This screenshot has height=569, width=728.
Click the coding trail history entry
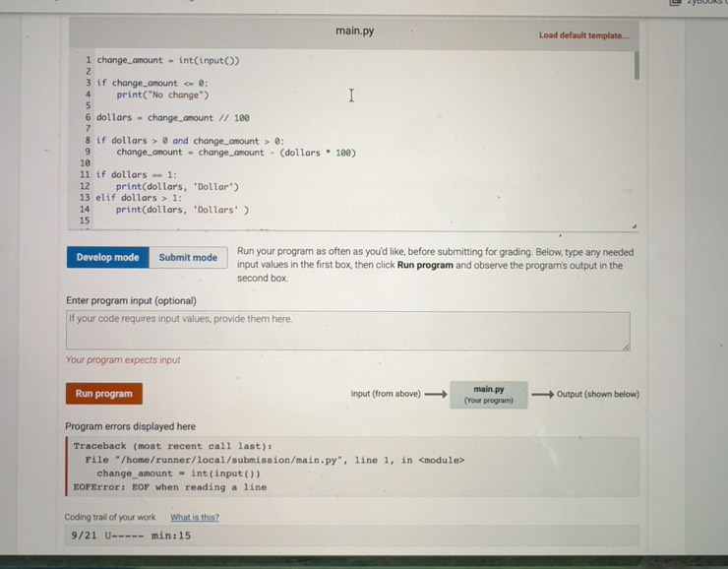pyautogui.click(x=132, y=536)
